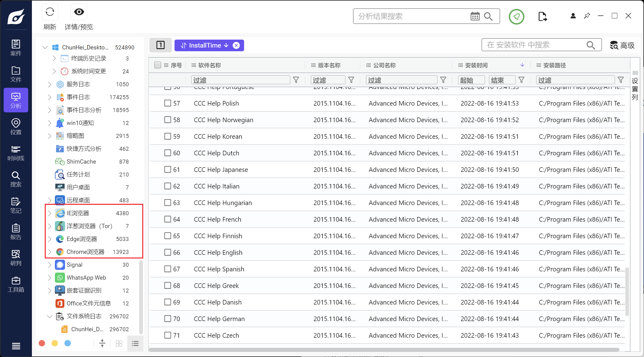This screenshot has width=644, height=357.
Task: Open 笔记 in the sidebar
Action: click(16, 206)
